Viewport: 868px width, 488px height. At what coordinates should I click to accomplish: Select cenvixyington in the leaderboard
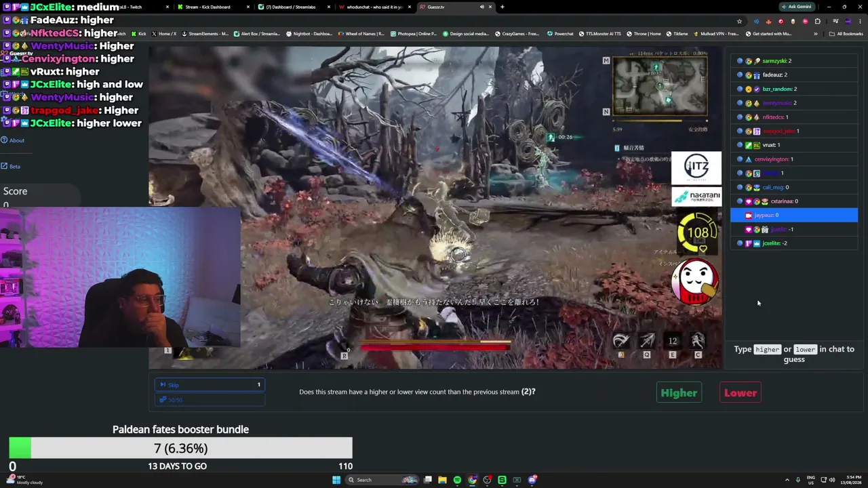[794, 159]
